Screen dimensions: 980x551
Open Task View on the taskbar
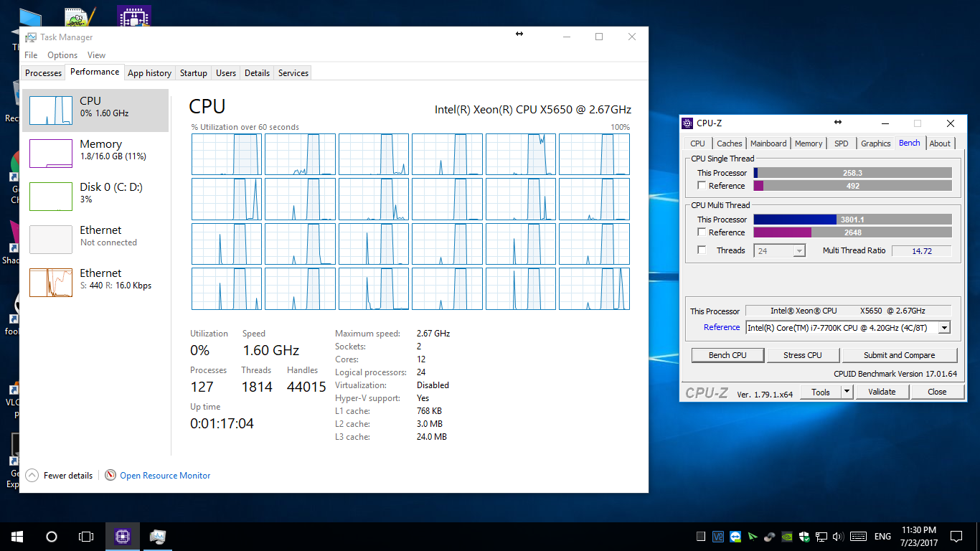pos(86,537)
